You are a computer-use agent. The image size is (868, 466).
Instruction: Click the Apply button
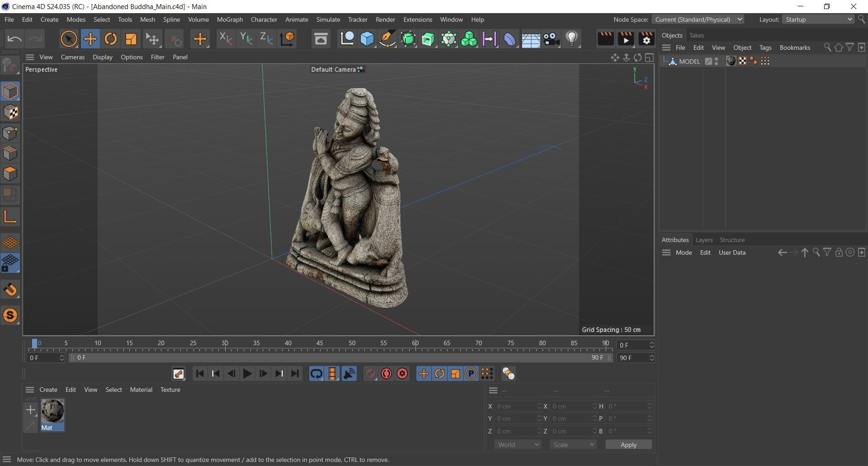pos(628,445)
